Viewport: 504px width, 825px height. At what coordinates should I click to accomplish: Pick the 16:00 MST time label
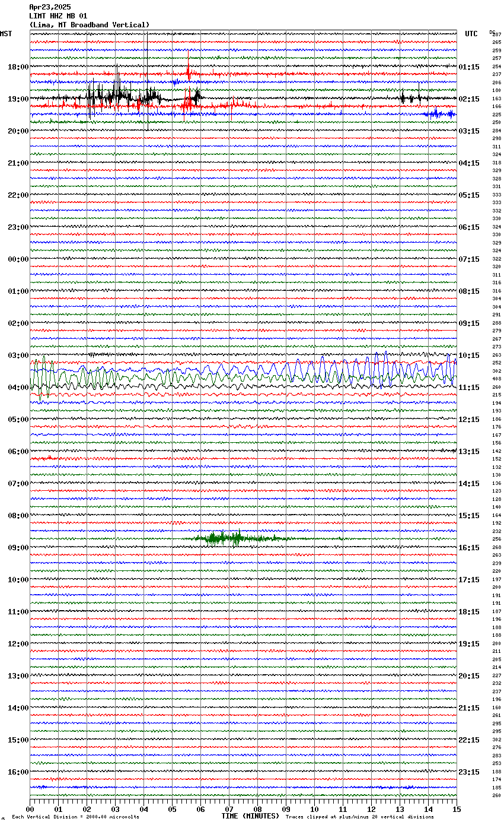coord(18,772)
